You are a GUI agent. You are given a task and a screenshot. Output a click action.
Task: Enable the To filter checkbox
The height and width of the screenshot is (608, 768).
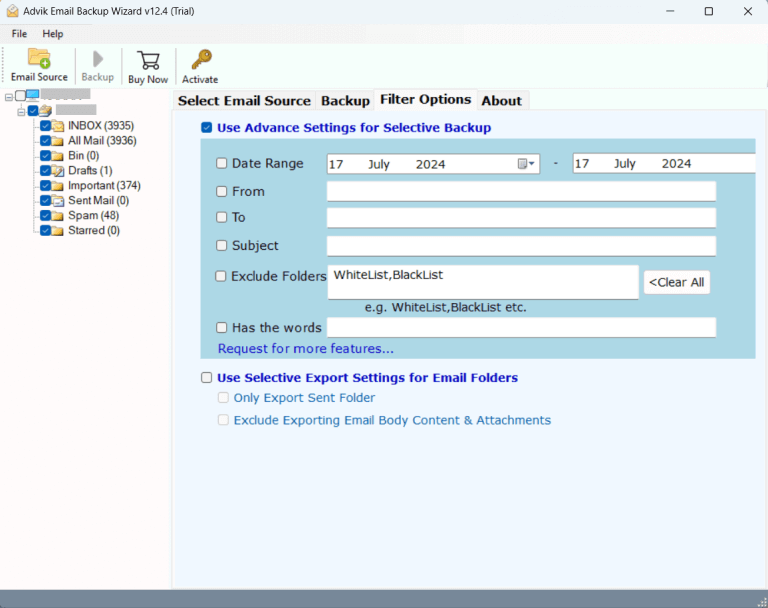[222, 217]
